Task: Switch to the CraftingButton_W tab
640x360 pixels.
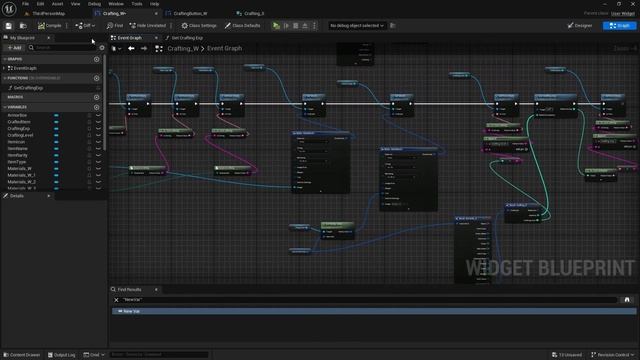Action: pyautogui.click(x=190, y=13)
